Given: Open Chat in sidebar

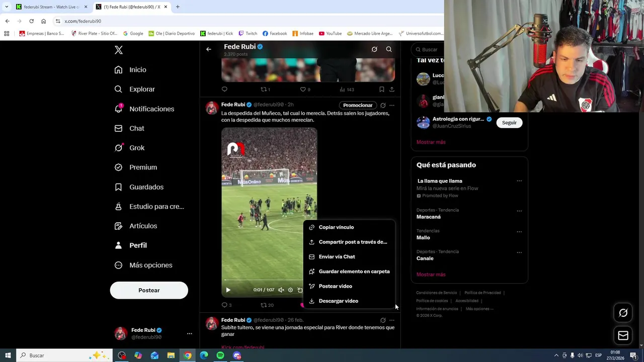Looking at the screenshot, I should (x=130, y=128).
